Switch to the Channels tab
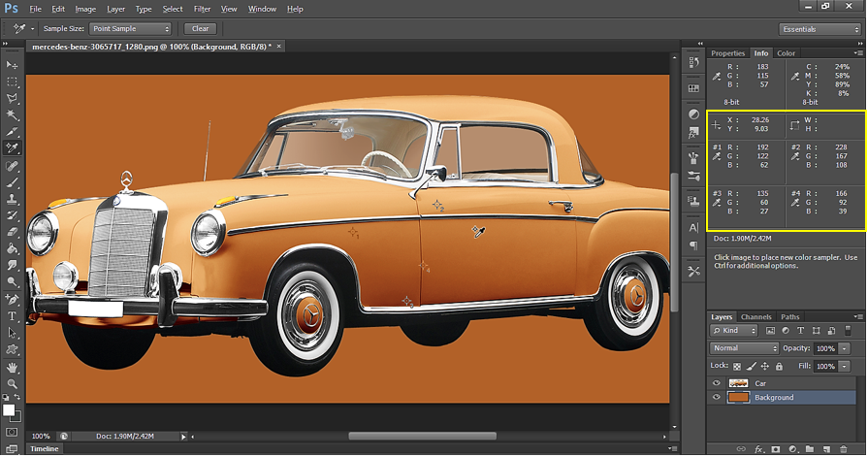868x457 pixels. tap(755, 317)
